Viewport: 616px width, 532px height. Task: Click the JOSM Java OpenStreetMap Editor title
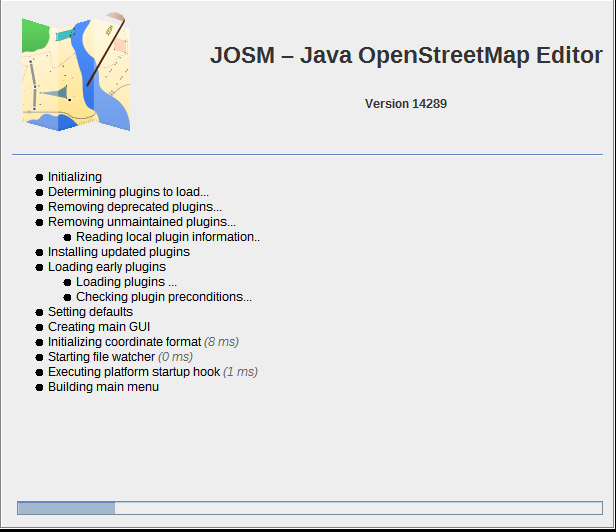pyautogui.click(x=406, y=56)
